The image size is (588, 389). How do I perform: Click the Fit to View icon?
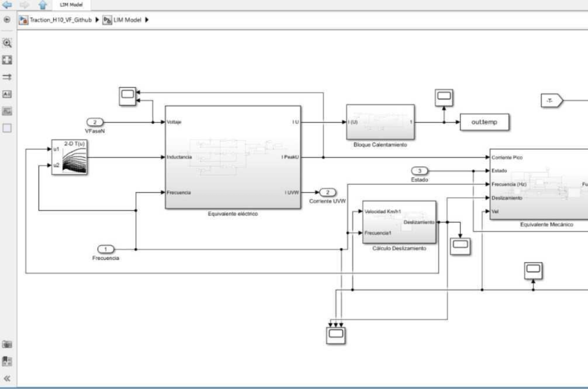point(7,60)
